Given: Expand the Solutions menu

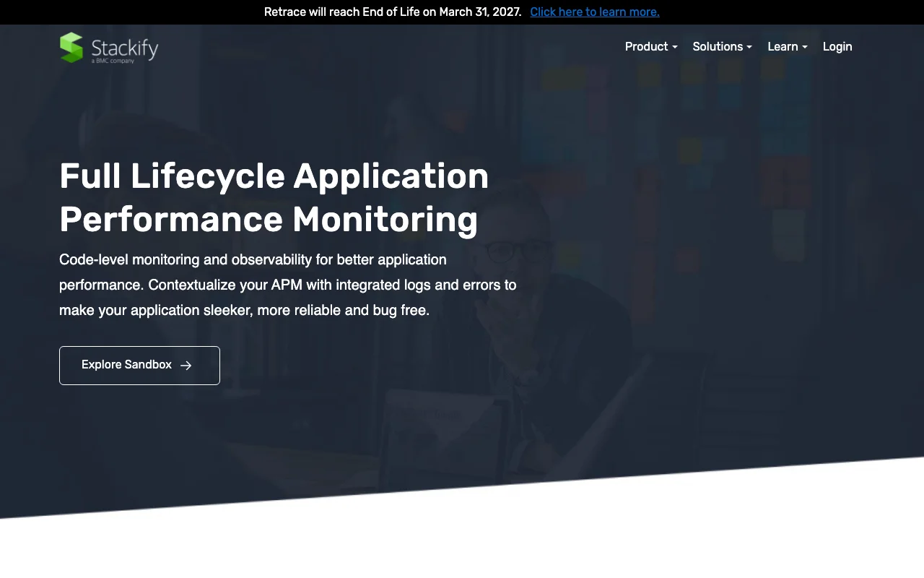Looking at the screenshot, I should click(723, 46).
